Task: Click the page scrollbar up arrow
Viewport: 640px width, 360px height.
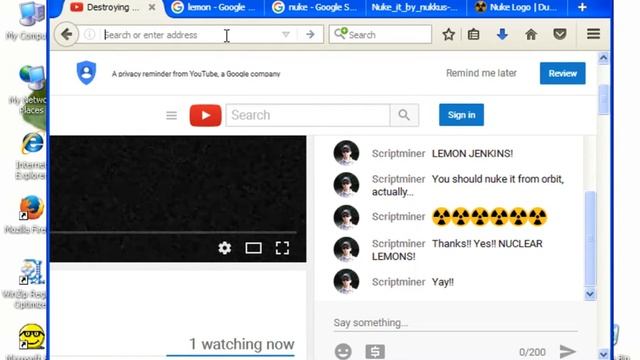Action: [603, 58]
